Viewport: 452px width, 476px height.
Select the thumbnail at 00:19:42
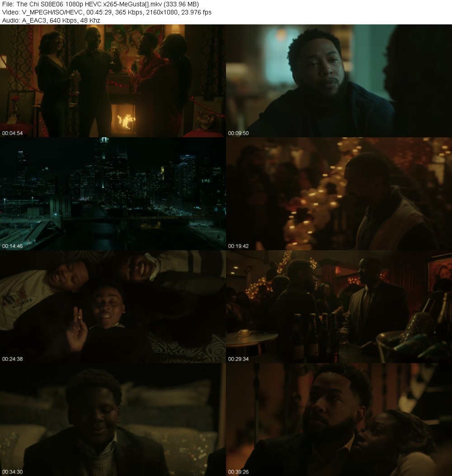pos(339,194)
